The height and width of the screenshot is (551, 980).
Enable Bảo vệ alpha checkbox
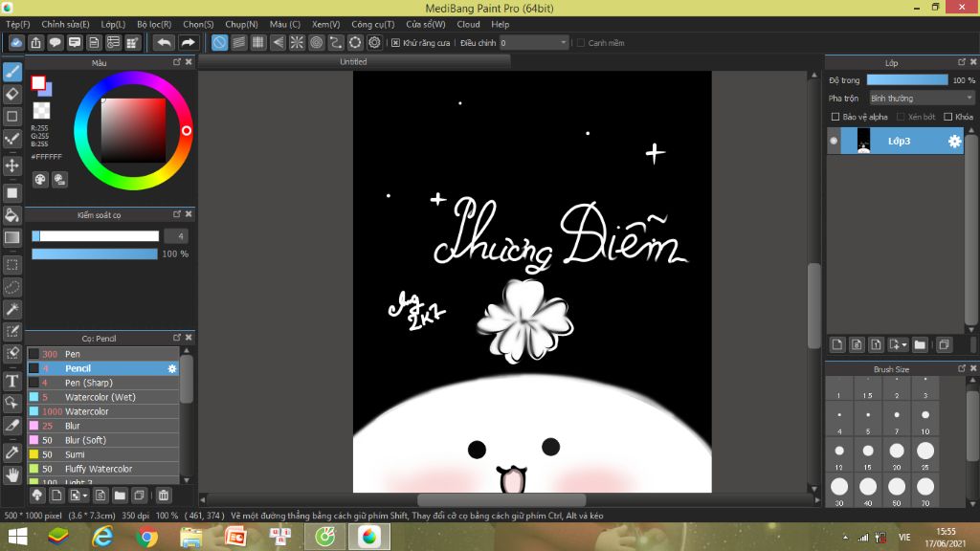[x=835, y=117]
